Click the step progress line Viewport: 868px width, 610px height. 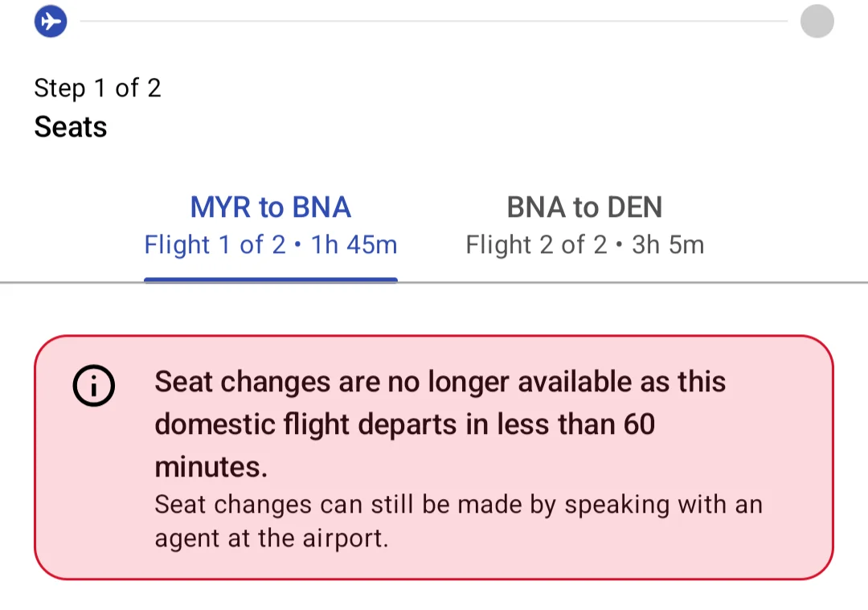434,21
